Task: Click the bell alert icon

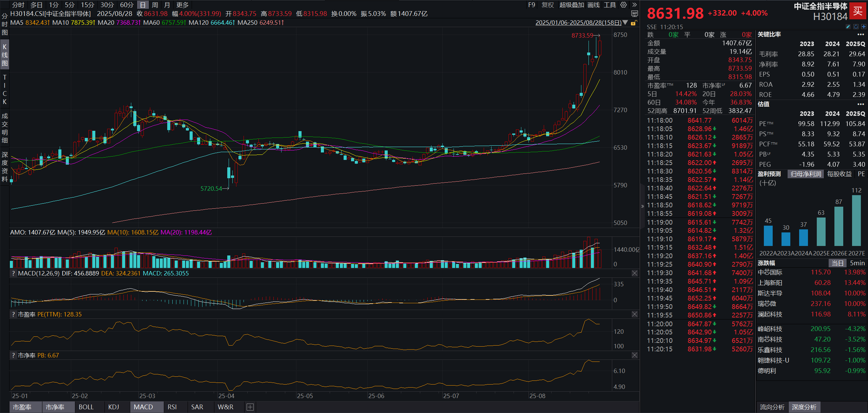Action: [x=856, y=26]
